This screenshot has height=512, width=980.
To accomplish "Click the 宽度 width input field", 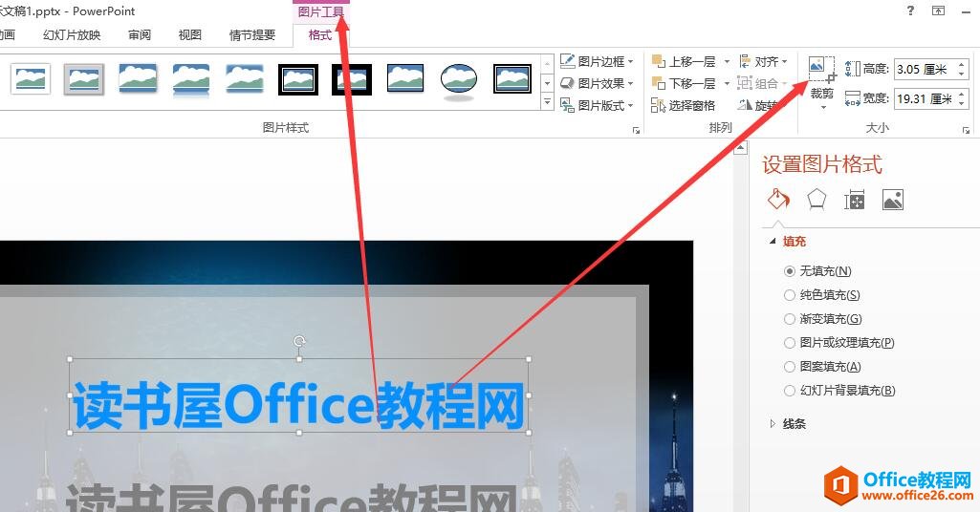I will [x=925, y=98].
